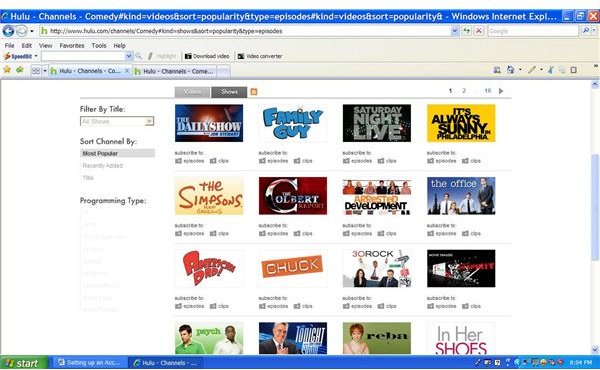Open the Simpsons show thumbnail
The image size is (600, 370).
click(209, 196)
